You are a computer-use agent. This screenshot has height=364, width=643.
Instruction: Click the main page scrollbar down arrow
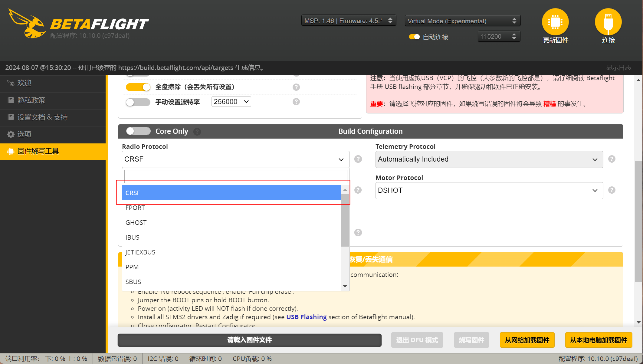point(638,323)
